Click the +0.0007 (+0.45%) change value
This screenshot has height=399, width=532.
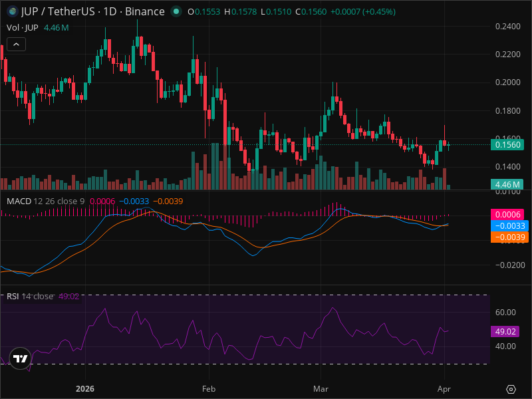point(363,12)
